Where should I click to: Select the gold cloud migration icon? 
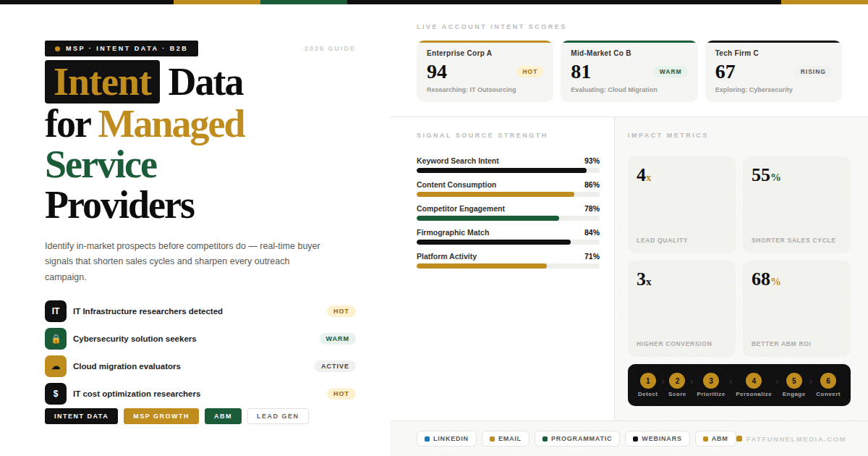pos(56,366)
